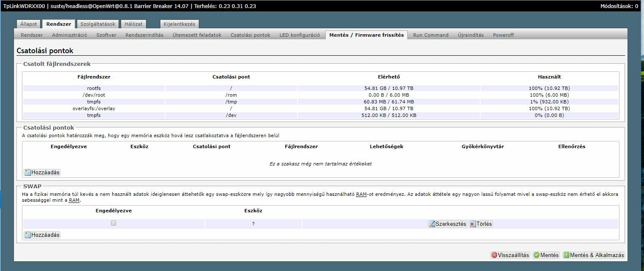Click the Lehetőségek column header
Screen dimensions: 644x271
(387, 146)
